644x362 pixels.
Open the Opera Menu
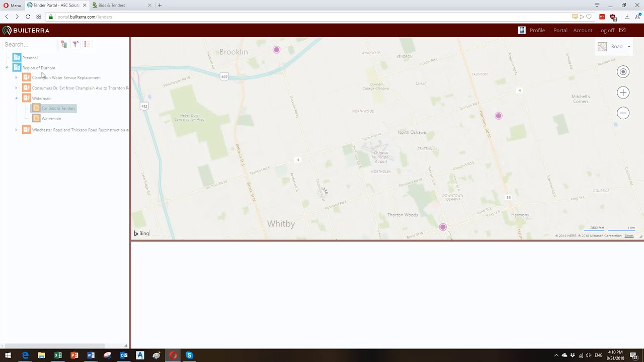point(12,5)
